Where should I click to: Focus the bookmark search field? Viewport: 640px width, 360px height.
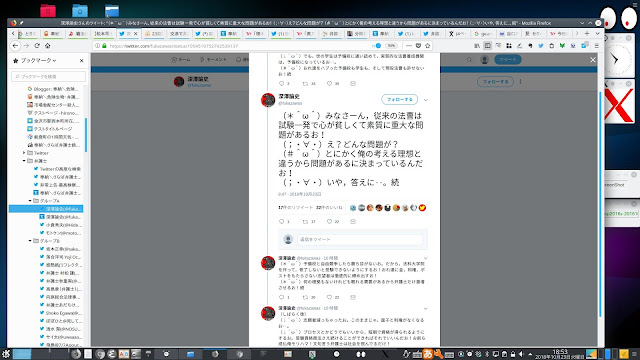pos(49,76)
